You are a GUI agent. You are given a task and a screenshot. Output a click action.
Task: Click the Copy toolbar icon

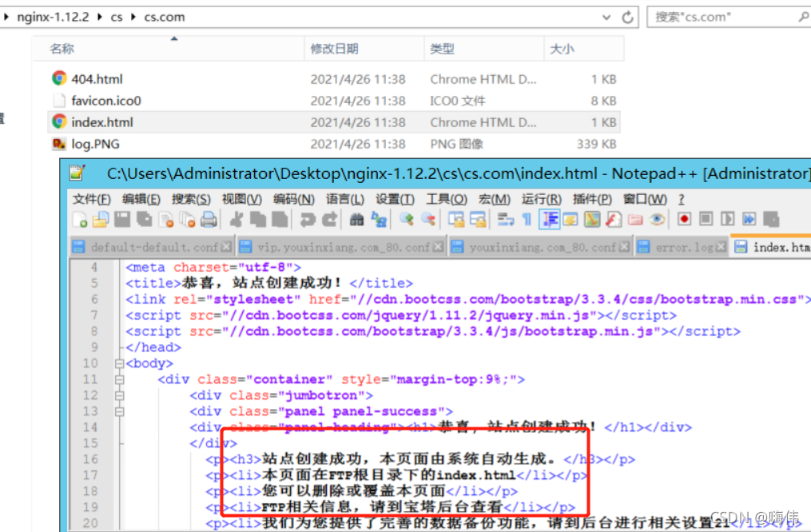257,220
